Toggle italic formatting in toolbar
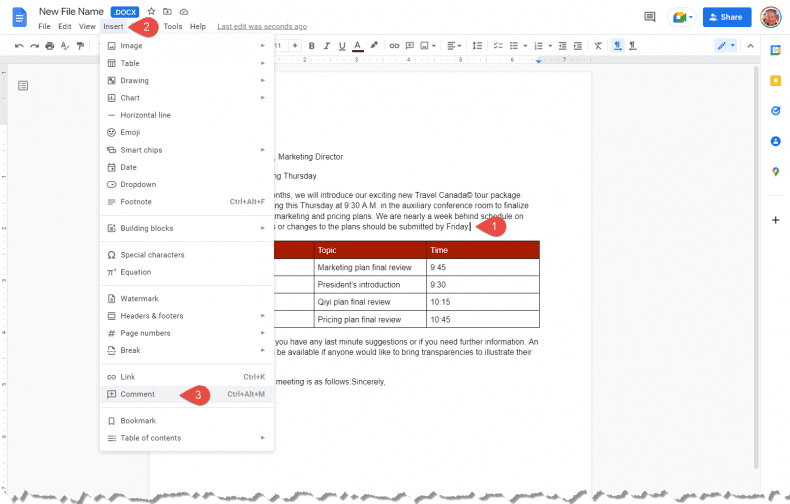790x504 pixels. pos(326,46)
